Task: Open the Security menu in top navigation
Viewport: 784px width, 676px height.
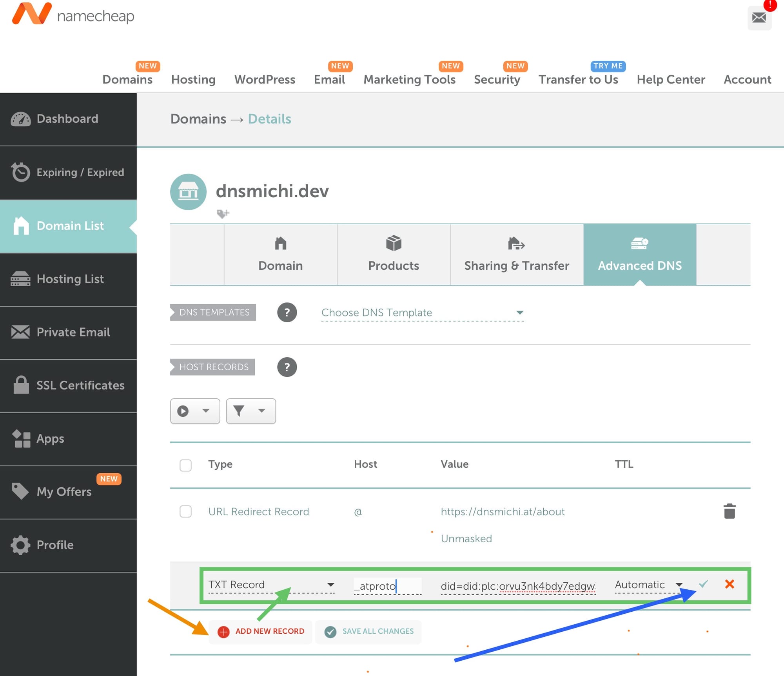Action: 497,80
